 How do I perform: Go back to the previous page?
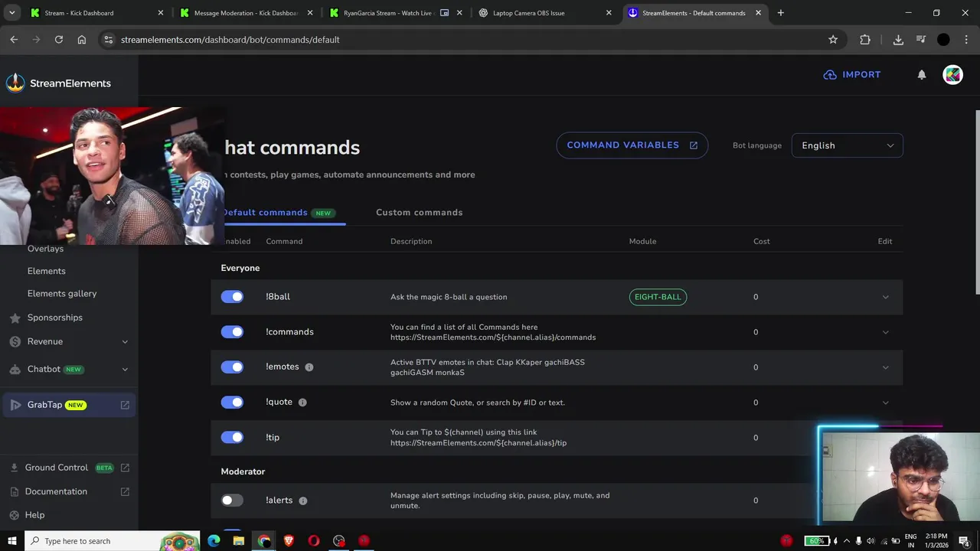coord(14,40)
